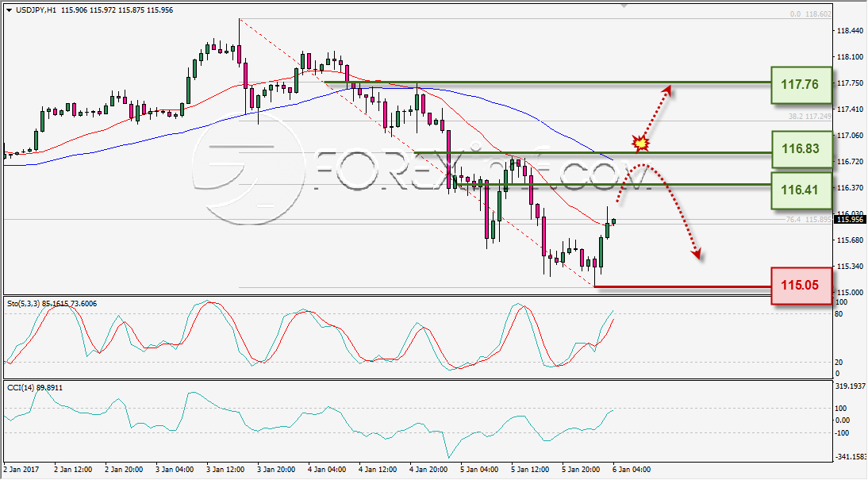Click the Fibonacci label 76.4 115.895

808,220
